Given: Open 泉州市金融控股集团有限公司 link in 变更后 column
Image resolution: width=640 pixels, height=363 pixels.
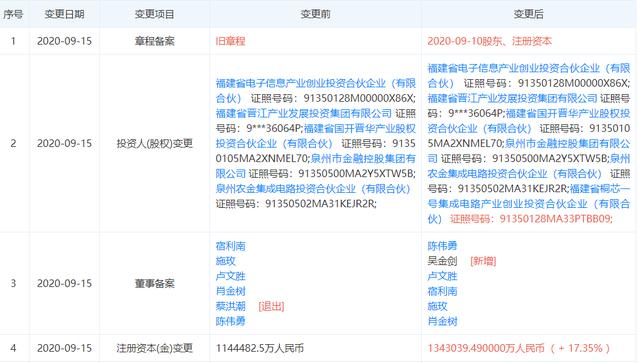Looking at the screenshot, I should point(529,151).
